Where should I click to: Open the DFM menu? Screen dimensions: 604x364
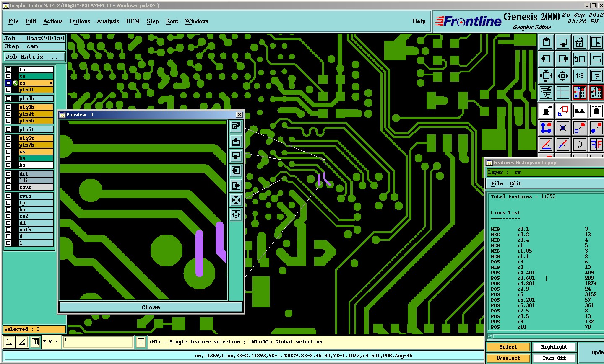click(x=133, y=21)
